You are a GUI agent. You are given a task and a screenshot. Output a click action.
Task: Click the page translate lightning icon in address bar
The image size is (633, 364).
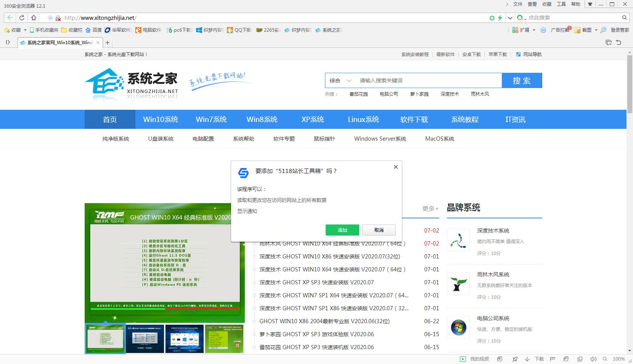[500, 18]
